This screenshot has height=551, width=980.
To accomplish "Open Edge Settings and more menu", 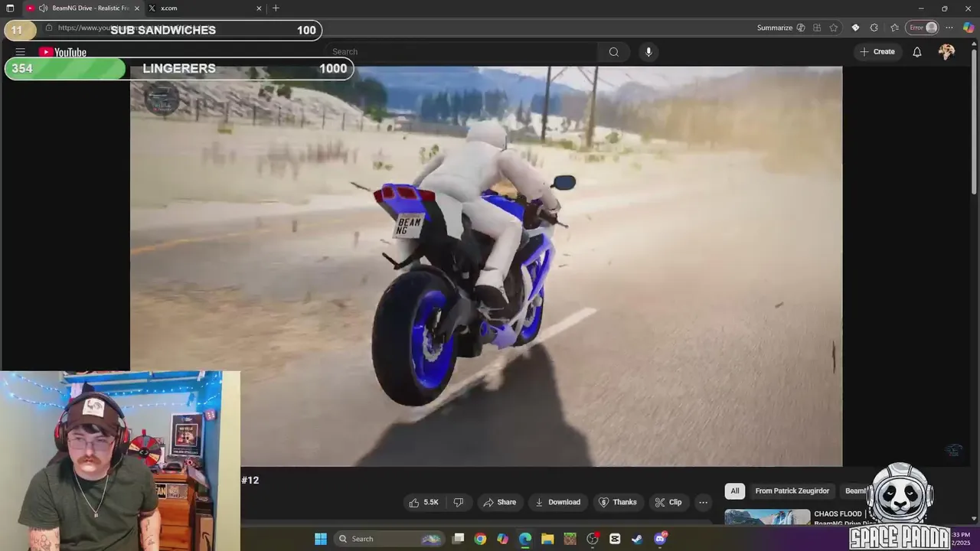I will point(949,28).
